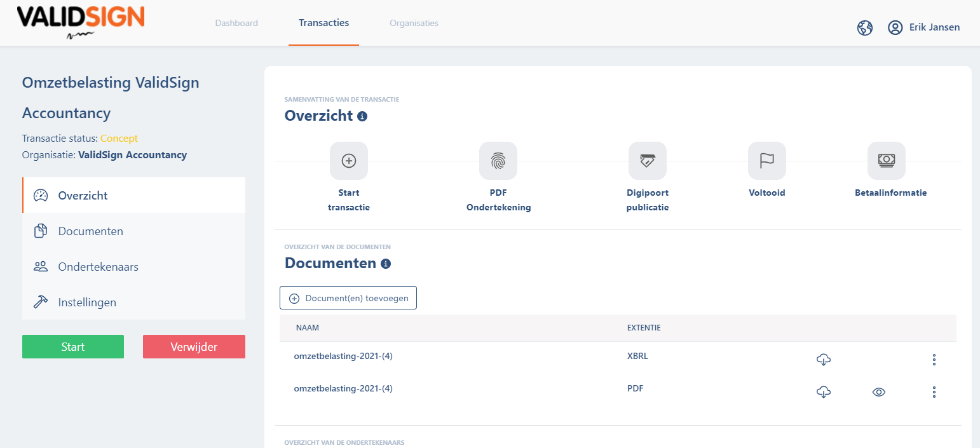The height and width of the screenshot is (448, 980).
Task: Click the Betaalinformatie step label
Action: tap(891, 193)
